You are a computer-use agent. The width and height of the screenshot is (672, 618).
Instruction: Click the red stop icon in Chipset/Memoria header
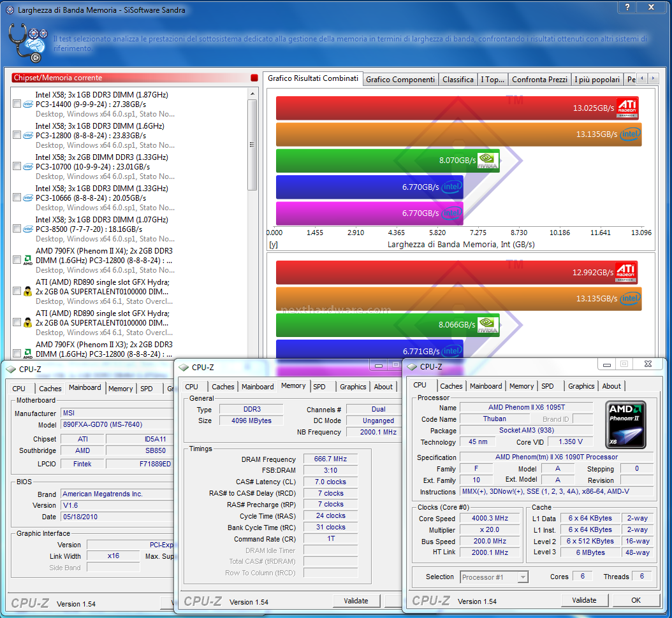point(254,78)
